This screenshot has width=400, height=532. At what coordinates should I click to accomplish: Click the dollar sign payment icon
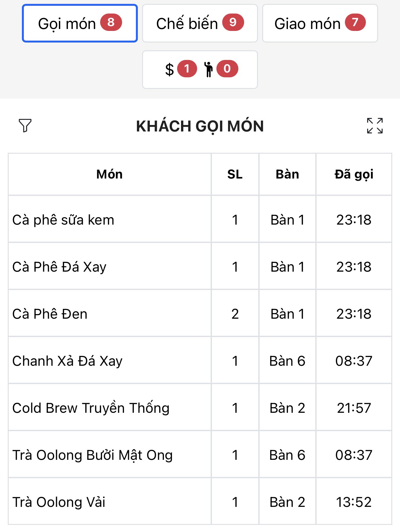click(x=169, y=69)
